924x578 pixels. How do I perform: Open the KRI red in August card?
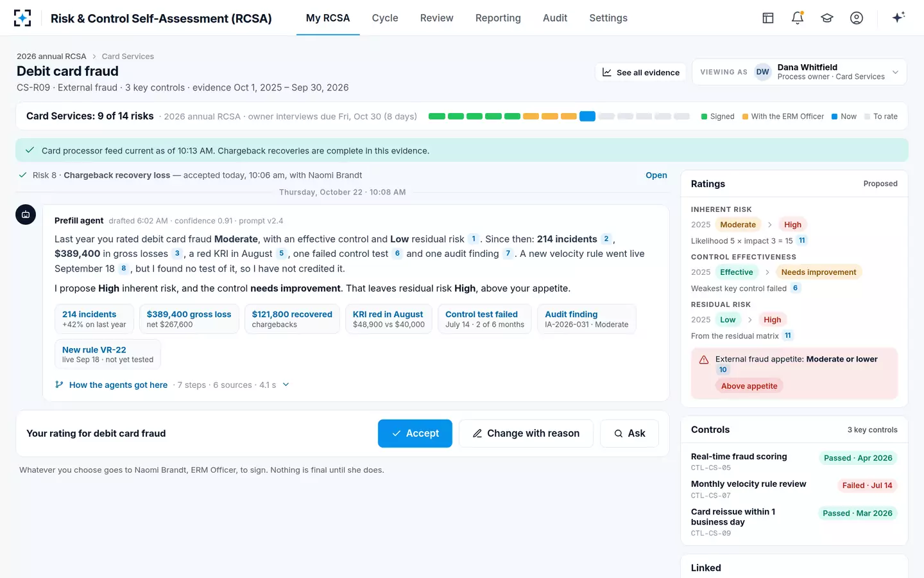point(389,319)
